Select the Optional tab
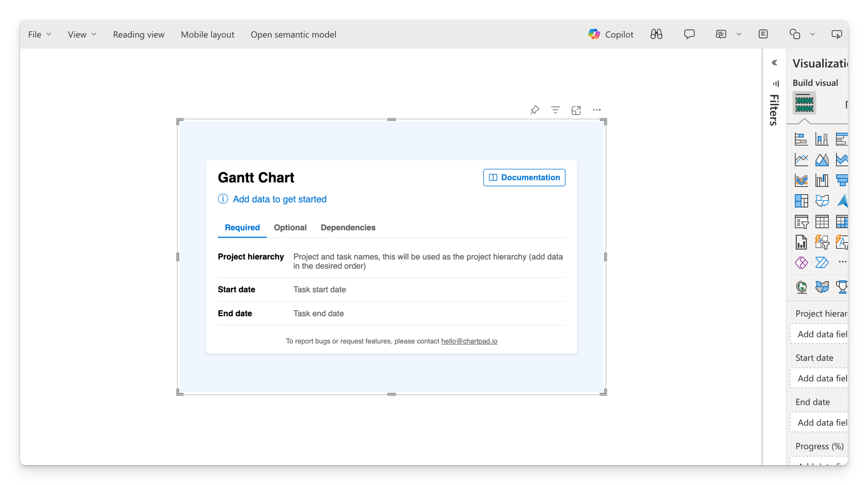The image size is (868, 485). pos(290,228)
